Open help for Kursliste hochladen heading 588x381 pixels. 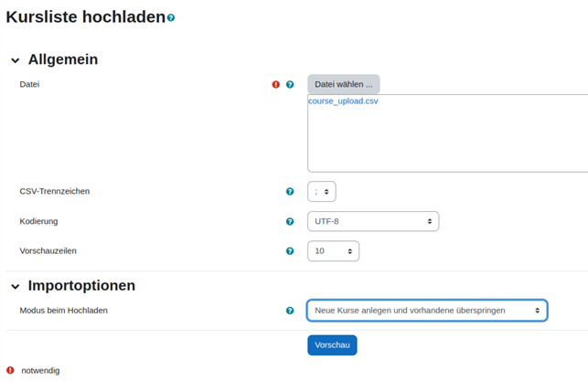click(x=171, y=17)
